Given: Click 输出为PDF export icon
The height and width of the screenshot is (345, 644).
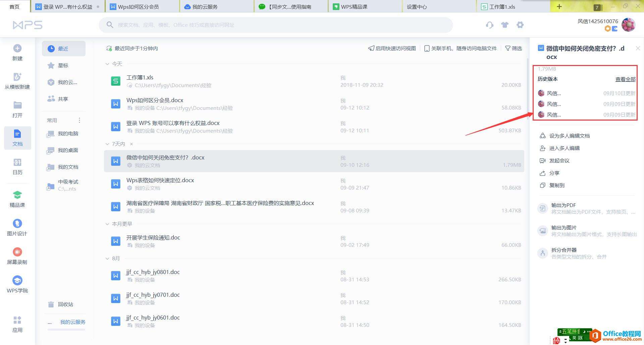Looking at the screenshot, I should (543, 208).
